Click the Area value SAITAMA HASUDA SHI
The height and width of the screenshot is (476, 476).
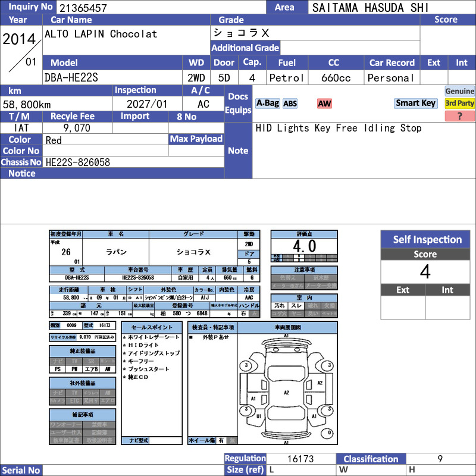coord(370,8)
